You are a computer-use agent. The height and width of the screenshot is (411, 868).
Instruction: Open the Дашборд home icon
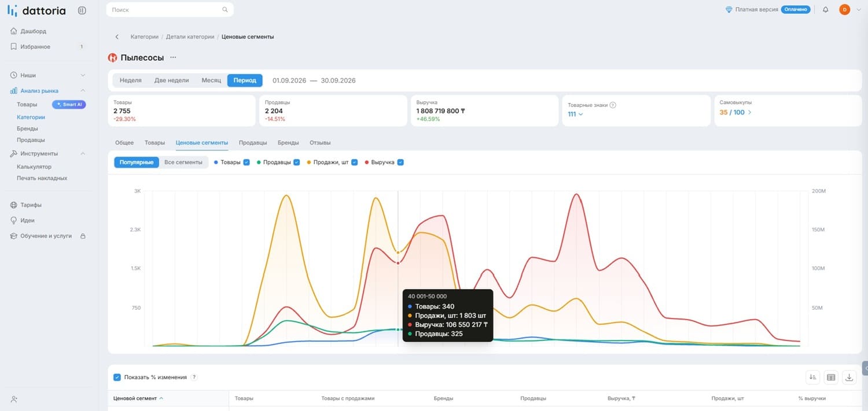pyautogui.click(x=14, y=31)
